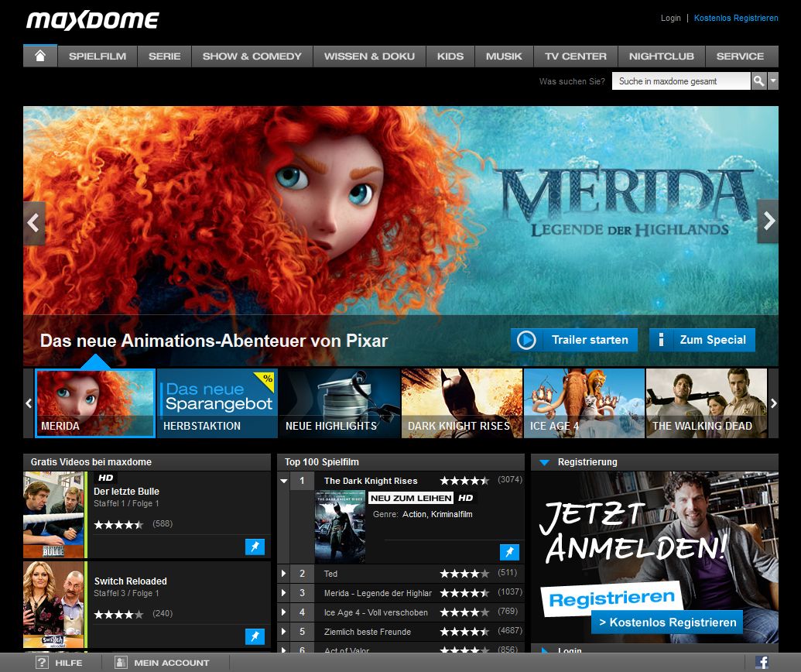Expand the Merida list entry arrow
Screen dimensions: 801x672
[x=283, y=593]
